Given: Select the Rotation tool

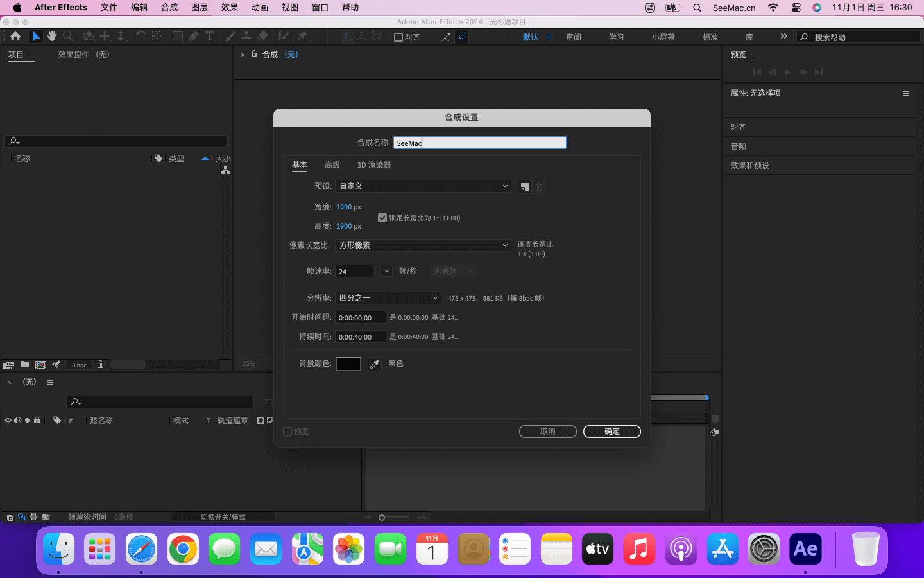Looking at the screenshot, I should coord(141,37).
